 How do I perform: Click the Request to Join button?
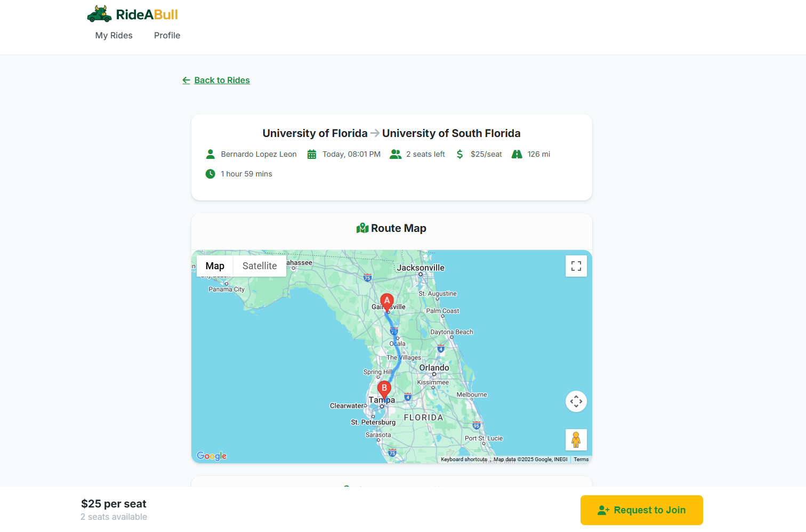(642, 510)
